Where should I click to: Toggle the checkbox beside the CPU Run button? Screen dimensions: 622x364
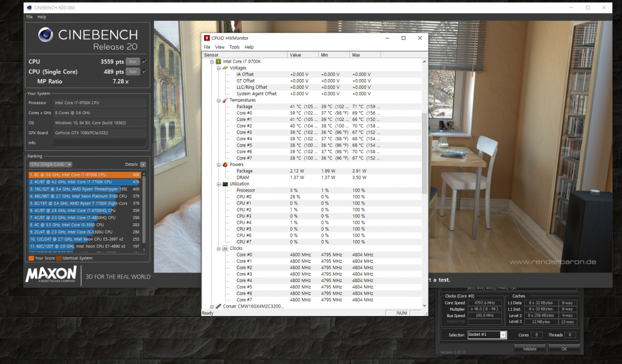[144, 61]
